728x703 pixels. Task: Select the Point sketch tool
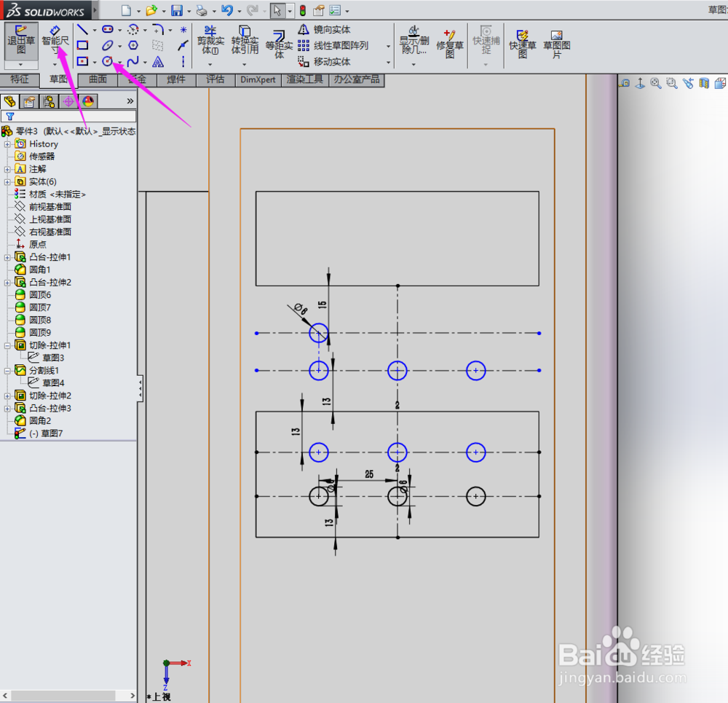click(184, 30)
